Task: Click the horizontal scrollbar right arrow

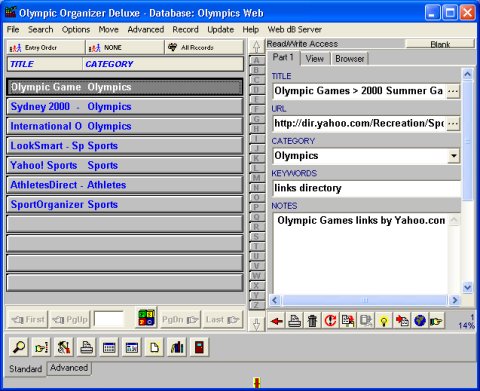Action: coord(455,300)
